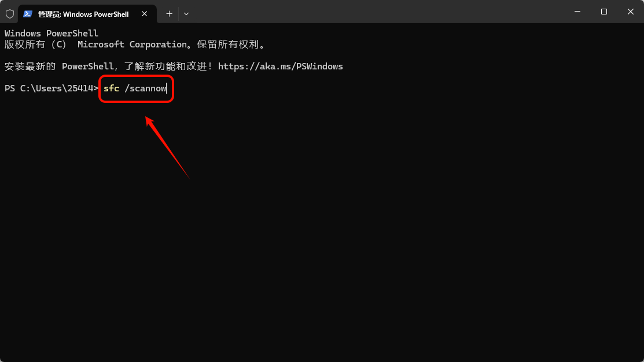Screen dimensions: 644x362
Task: Expand the new tab profile dropdown
Action: click(186, 14)
